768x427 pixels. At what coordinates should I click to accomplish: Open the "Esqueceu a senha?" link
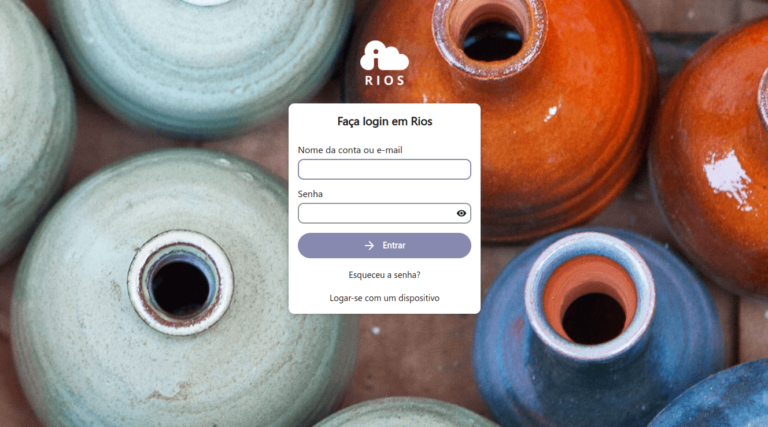pos(384,275)
